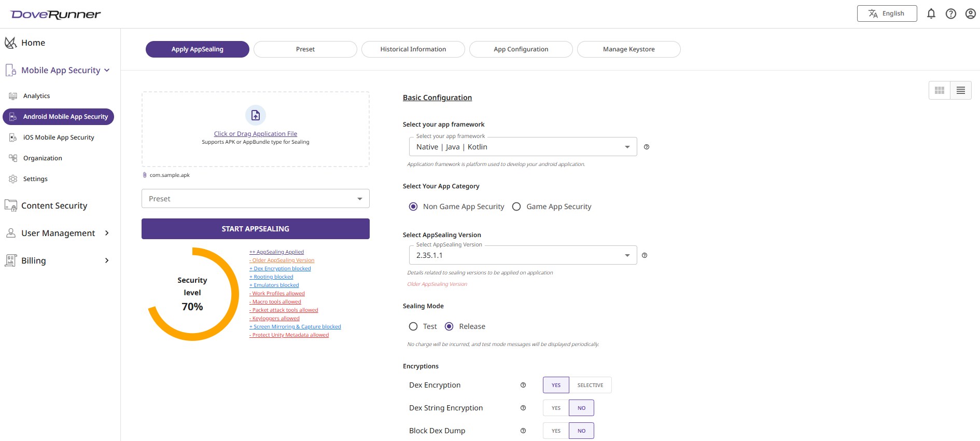Image resolution: width=980 pixels, height=441 pixels.
Task: Click the Security level 70% gauge
Action: [x=192, y=294]
